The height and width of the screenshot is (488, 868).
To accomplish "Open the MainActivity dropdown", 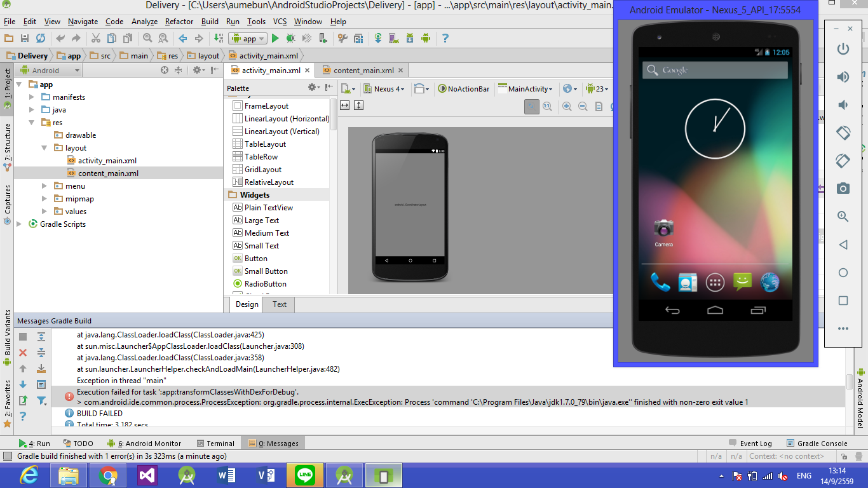I will [x=526, y=89].
